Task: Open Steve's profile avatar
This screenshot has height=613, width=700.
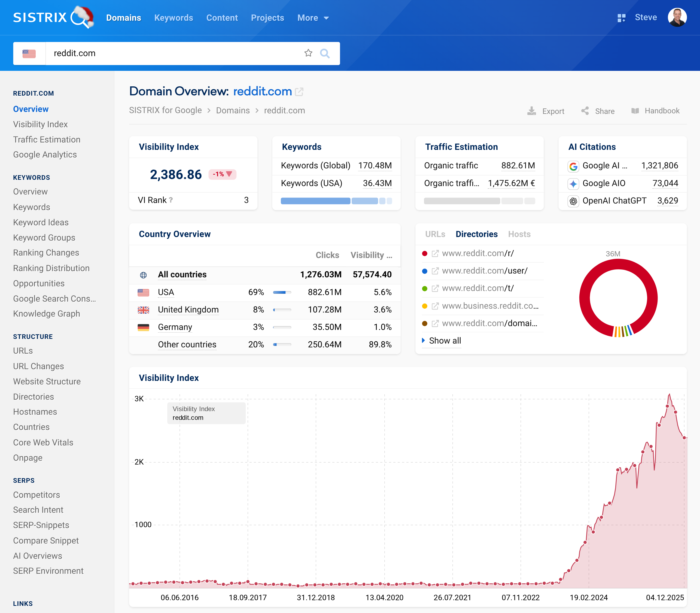Action: click(677, 17)
